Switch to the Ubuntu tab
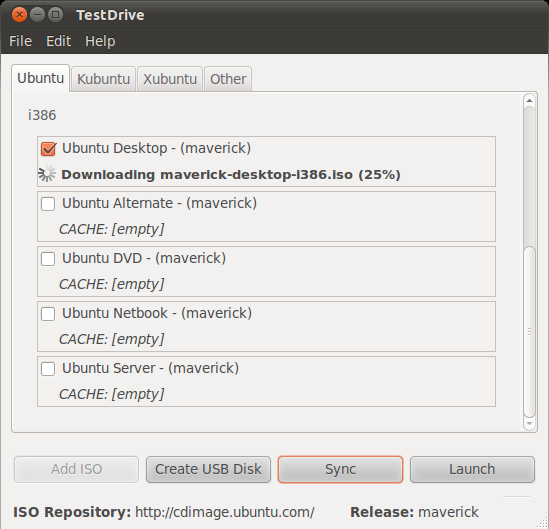This screenshot has width=549, height=529. coord(41,78)
